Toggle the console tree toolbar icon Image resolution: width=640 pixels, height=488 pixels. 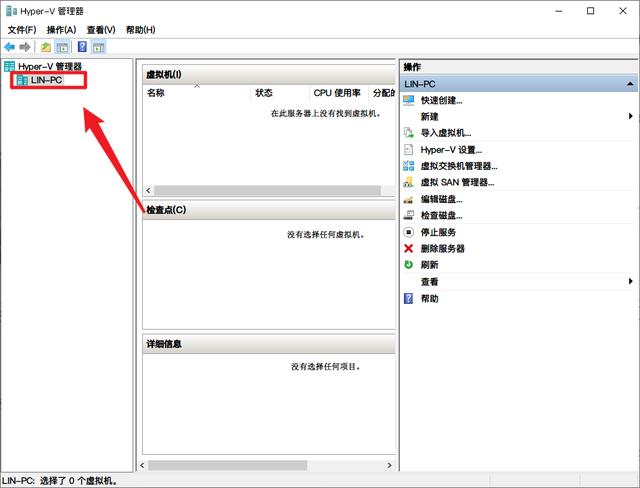62,47
